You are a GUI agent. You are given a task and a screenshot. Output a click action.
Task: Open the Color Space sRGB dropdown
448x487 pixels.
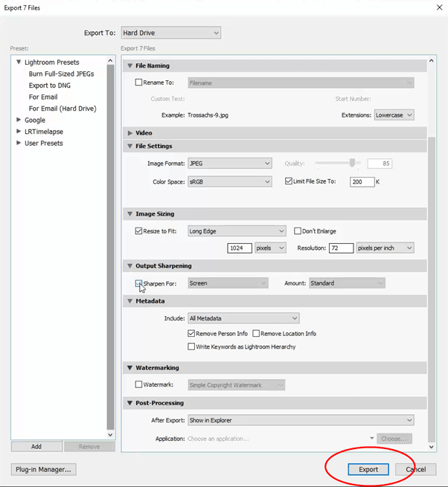(x=230, y=181)
